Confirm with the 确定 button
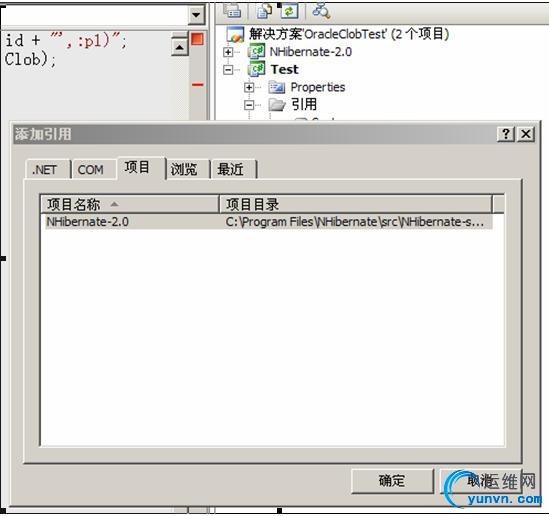The image size is (549, 516). (392, 481)
